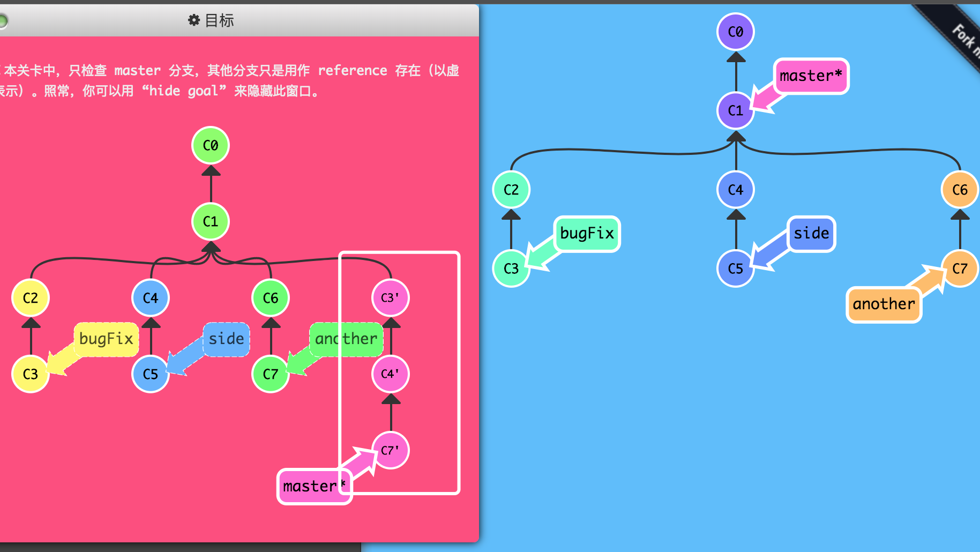This screenshot has width=980, height=552.
Task: Select commit node C4 in the main view
Action: pos(736,189)
